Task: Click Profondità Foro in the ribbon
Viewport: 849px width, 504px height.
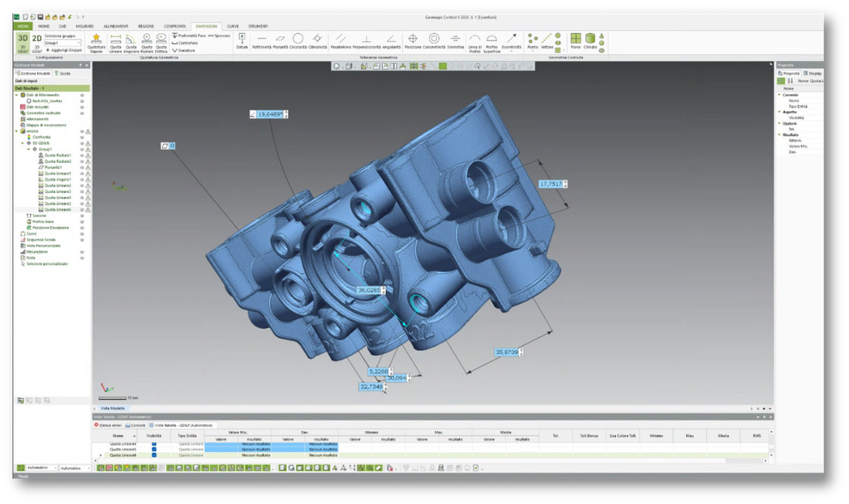Action: coord(189,36)
